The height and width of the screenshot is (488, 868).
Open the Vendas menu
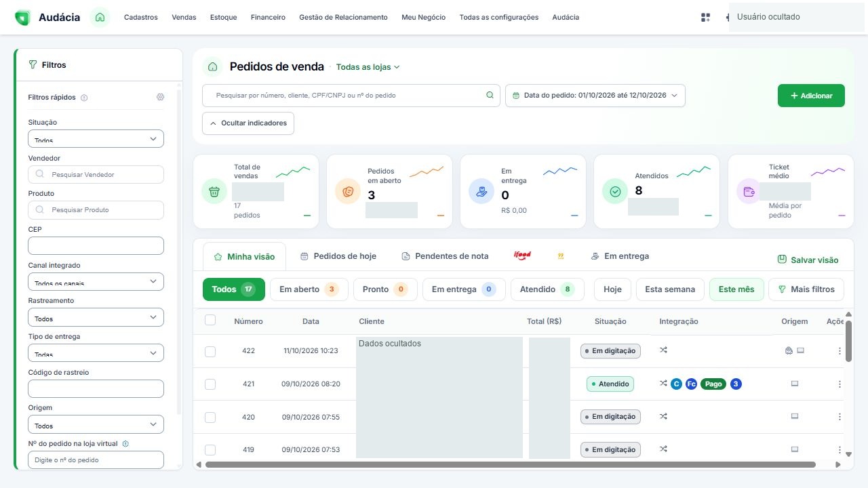click(184, 17)
